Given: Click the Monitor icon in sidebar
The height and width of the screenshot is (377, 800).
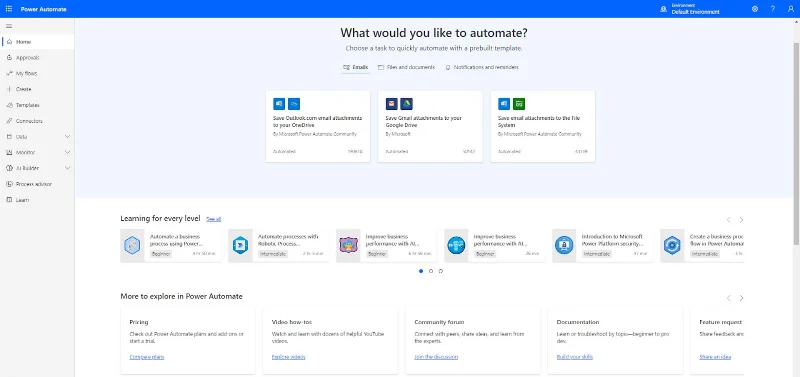Looking at the screenshot, I should (x=10, y=153).
